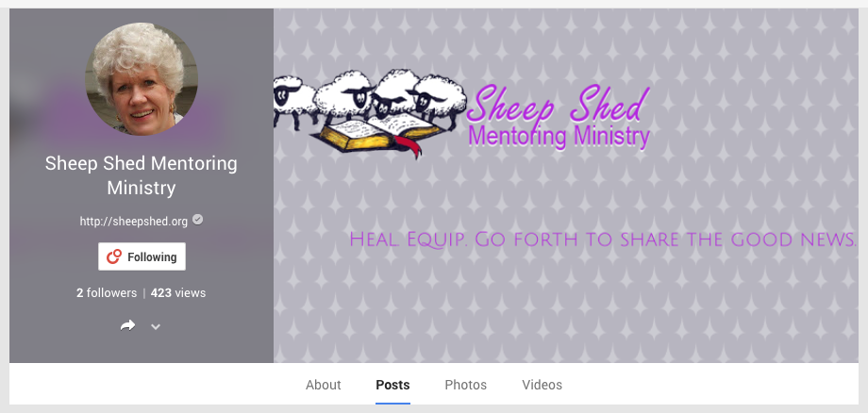Click the 2 followers count
Viewport: 868px width, 413px height.
(x=107, y=293)
